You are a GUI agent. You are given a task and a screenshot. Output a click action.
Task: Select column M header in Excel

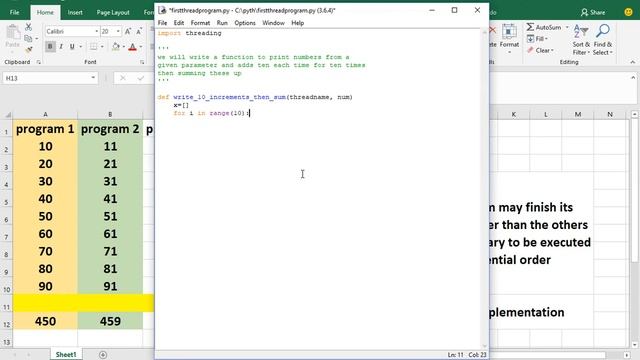point(578,114)
